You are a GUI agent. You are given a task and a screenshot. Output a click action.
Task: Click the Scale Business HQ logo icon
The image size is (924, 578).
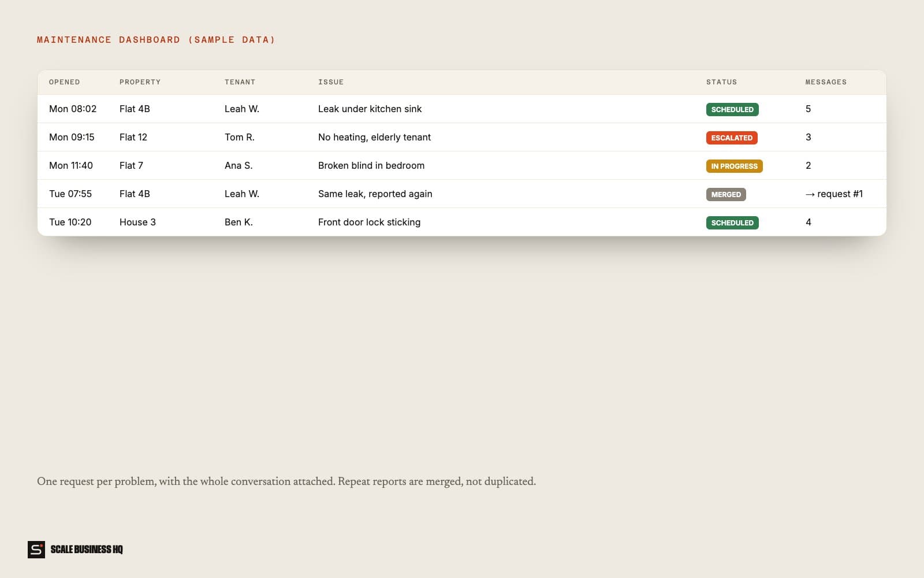coord(36,550)
